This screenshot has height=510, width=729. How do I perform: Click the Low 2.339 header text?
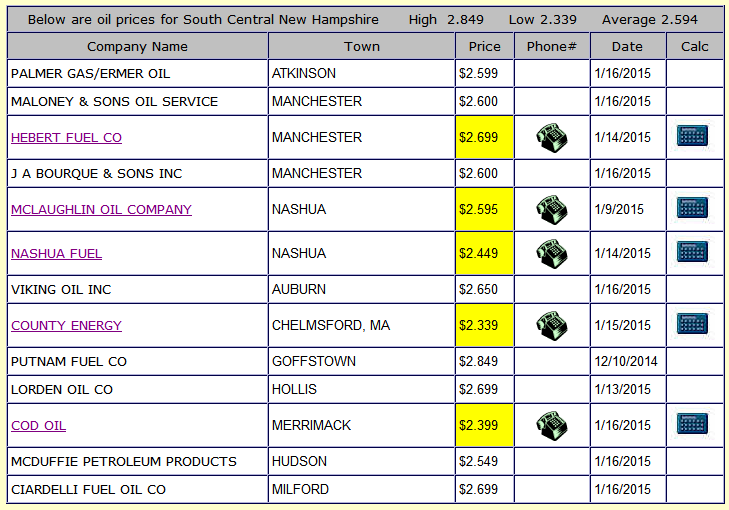click(x=543, y=20)
